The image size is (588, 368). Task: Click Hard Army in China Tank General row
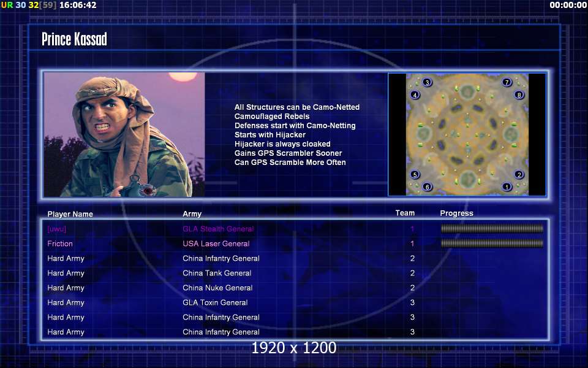click(x=66, y=274)
